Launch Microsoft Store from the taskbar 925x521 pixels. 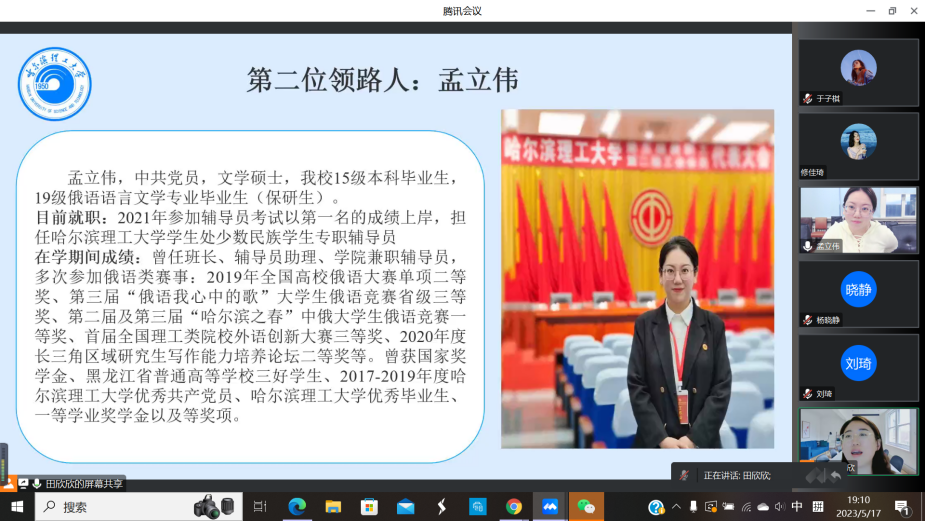coord(369,507)
